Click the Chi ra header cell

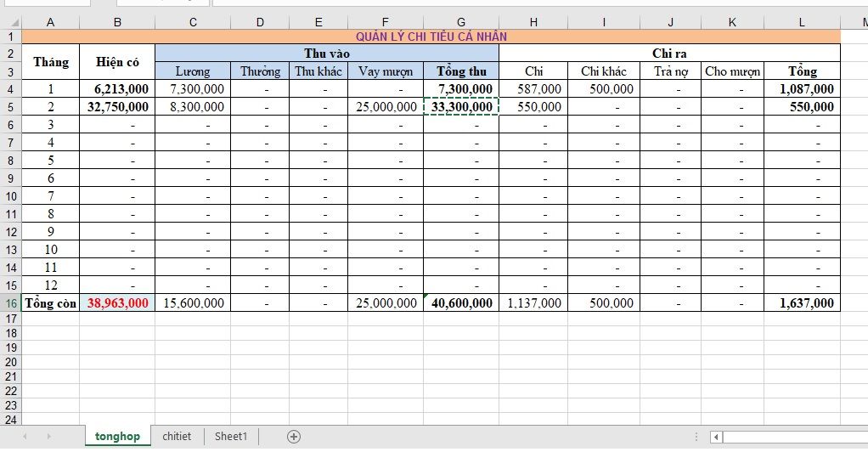click(669, 54)
